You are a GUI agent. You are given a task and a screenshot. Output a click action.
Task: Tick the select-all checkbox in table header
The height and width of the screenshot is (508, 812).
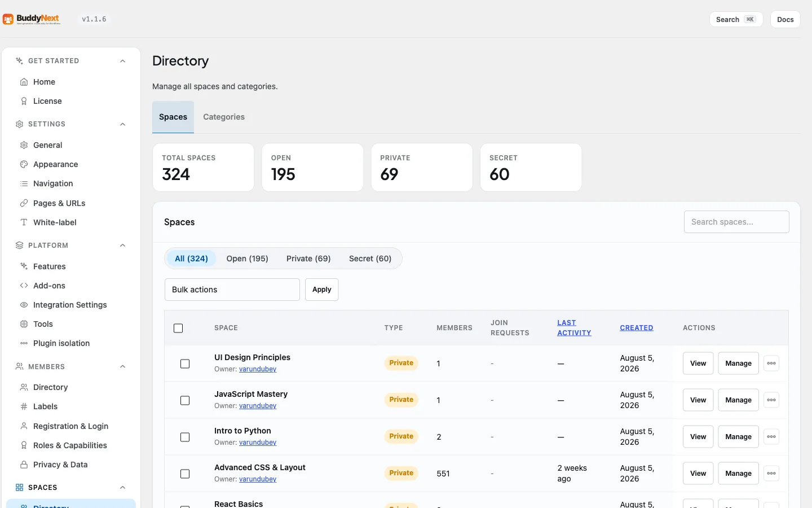(x=178, y=328)
